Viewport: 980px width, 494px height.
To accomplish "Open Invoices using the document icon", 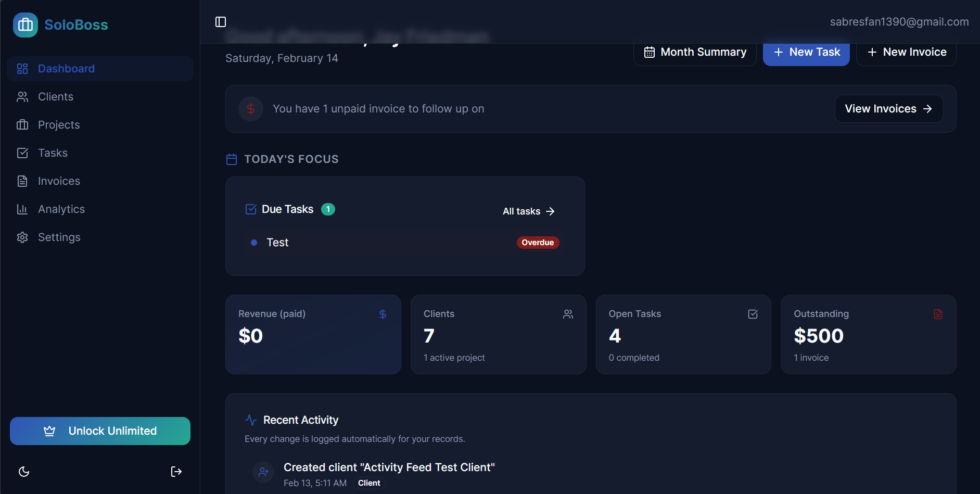I will point(22,181).
